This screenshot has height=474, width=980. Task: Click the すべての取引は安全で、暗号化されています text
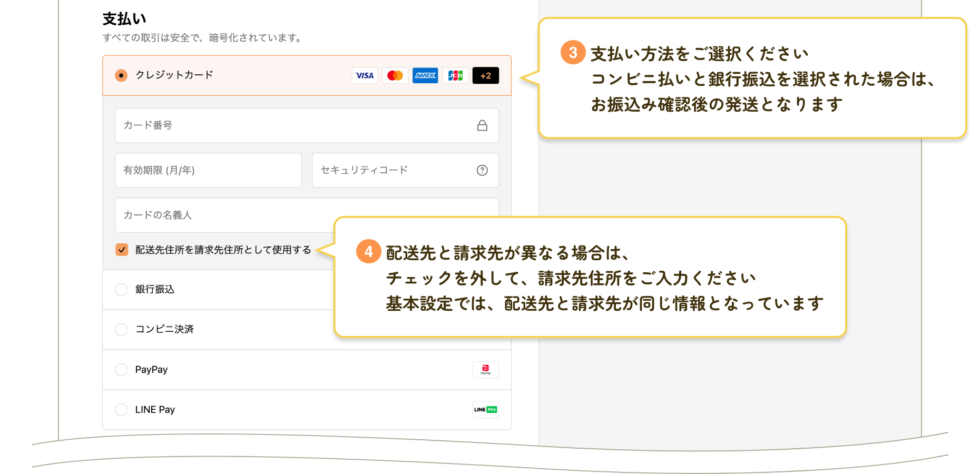202,38
